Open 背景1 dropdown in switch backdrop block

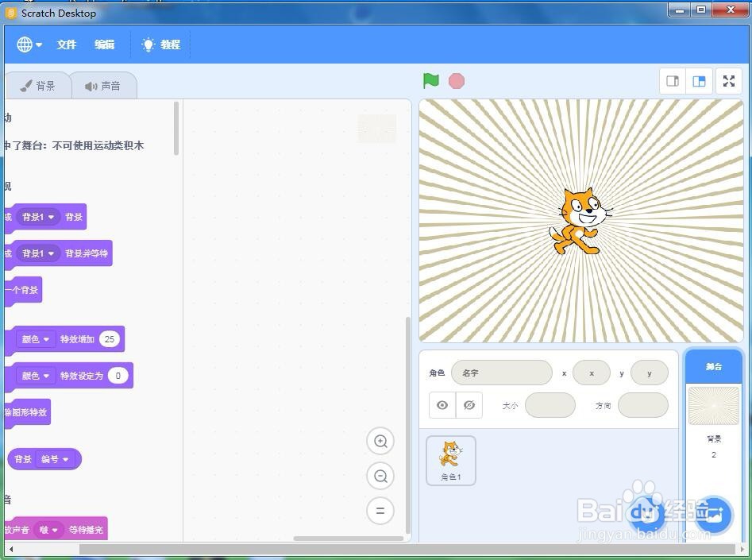tap(38, 217)
